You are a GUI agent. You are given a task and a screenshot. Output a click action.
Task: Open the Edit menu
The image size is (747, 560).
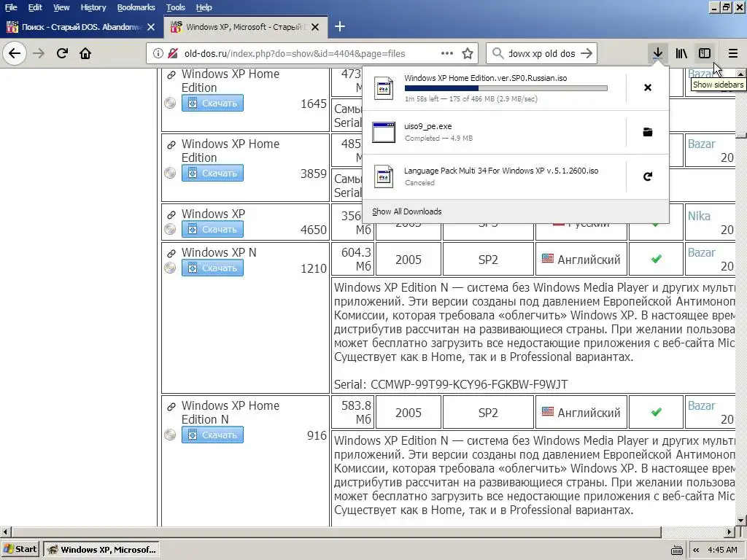[x=35, y=7]
